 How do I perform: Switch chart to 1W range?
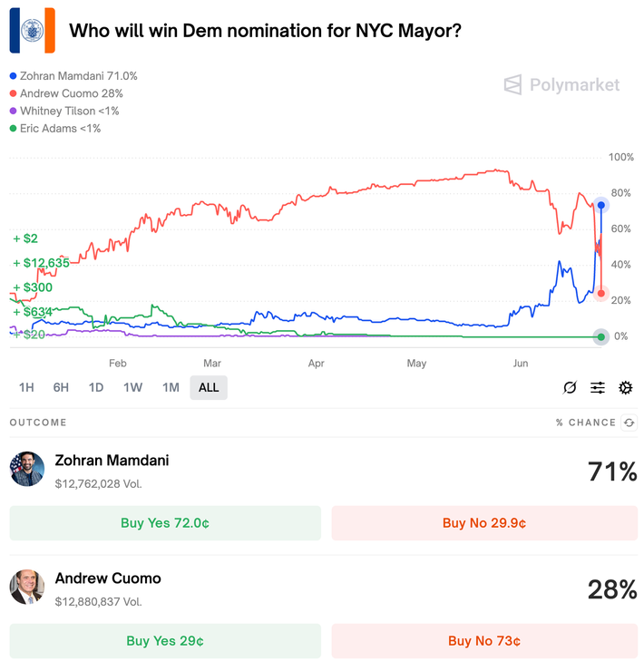pyautogui.click(x=133, y=388)
